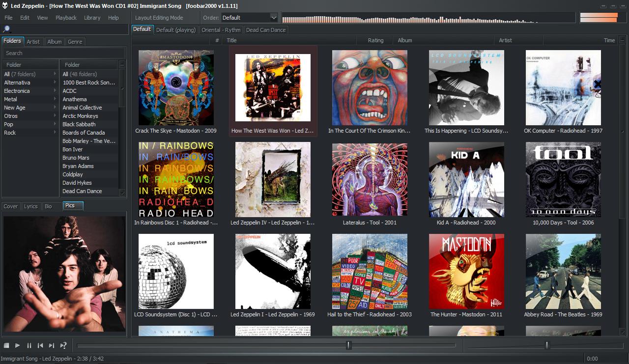Viewport: 629px width, 364px height.
Task: Click the Led Zeppelin band photo
Action: (x=64, y=274)
